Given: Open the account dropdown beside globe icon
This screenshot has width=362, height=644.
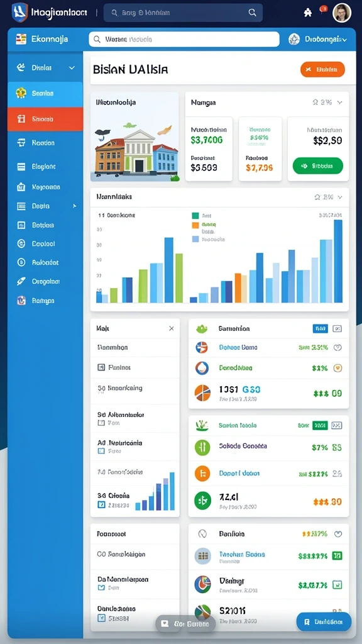Looking at the screenshot, I should [x=318, y=40].
